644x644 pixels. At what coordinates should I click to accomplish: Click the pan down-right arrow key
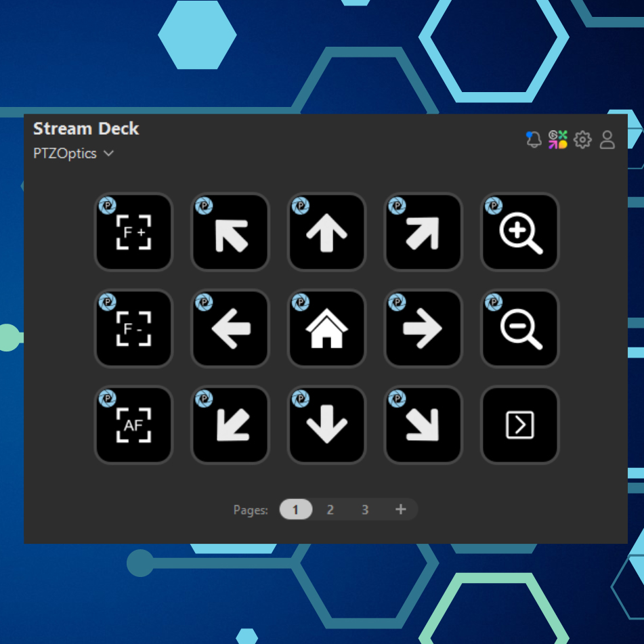(x=423, y=425)
